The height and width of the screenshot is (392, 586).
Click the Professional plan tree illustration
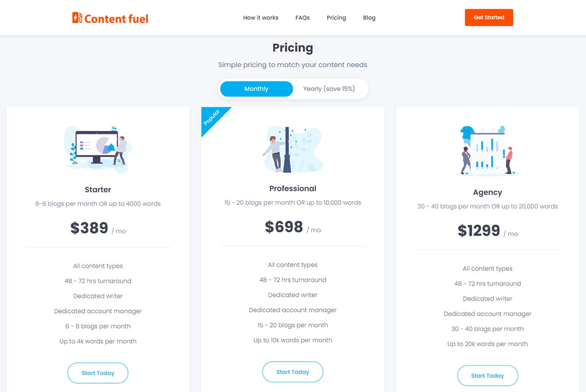(x=292, y=149)
